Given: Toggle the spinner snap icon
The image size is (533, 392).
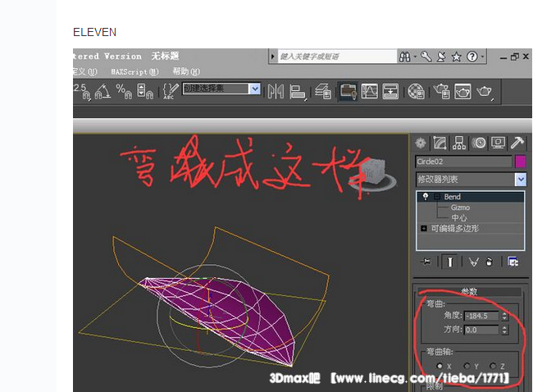Looking at the screenshot, I should (145, 91).
